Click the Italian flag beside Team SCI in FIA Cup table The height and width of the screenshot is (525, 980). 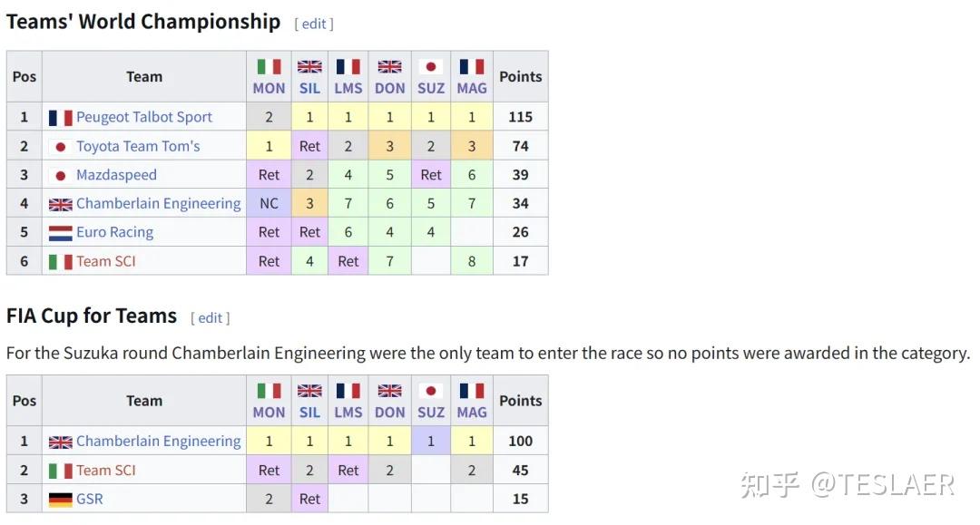[x=61, y=471]
